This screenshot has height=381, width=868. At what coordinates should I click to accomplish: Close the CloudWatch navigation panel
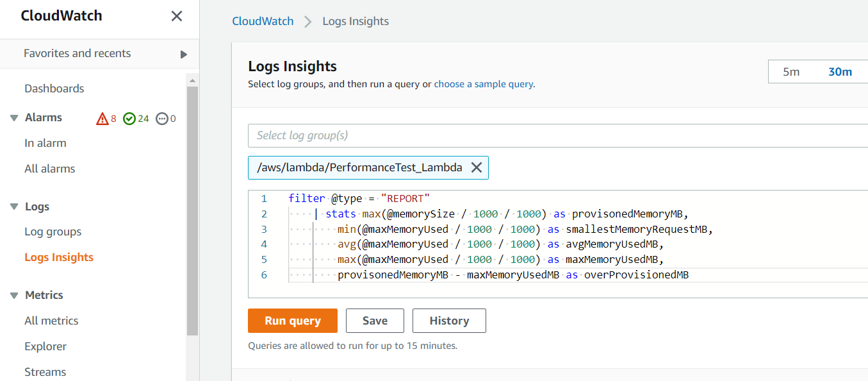pos(177,17)
